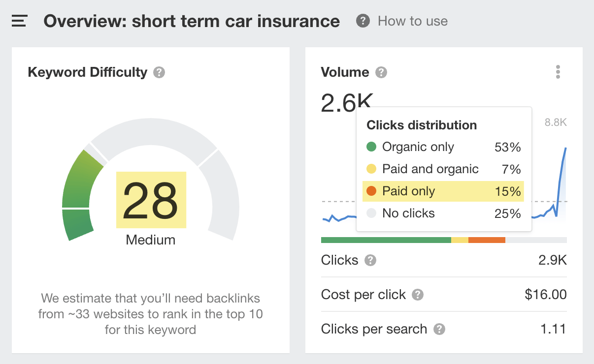Click the green segment of the clicks bar
The width and height of the screenshot is (594, 364).
coord(384,240)
